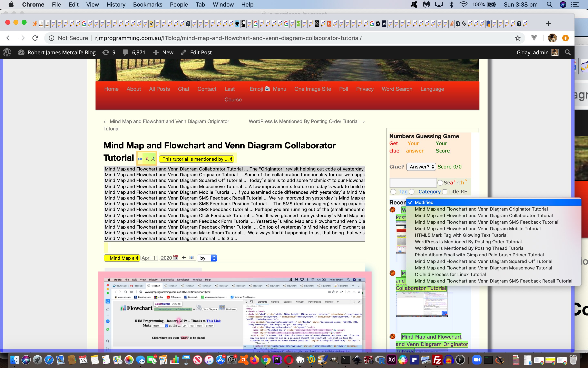Open Spotlight search in the menu bar
This screenshot has width=588, height=368.
point(550,5)
